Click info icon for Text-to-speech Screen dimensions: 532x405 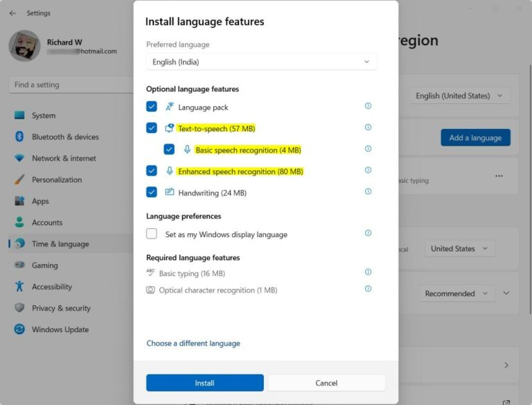pyautogui.click(x=368, y=128)
